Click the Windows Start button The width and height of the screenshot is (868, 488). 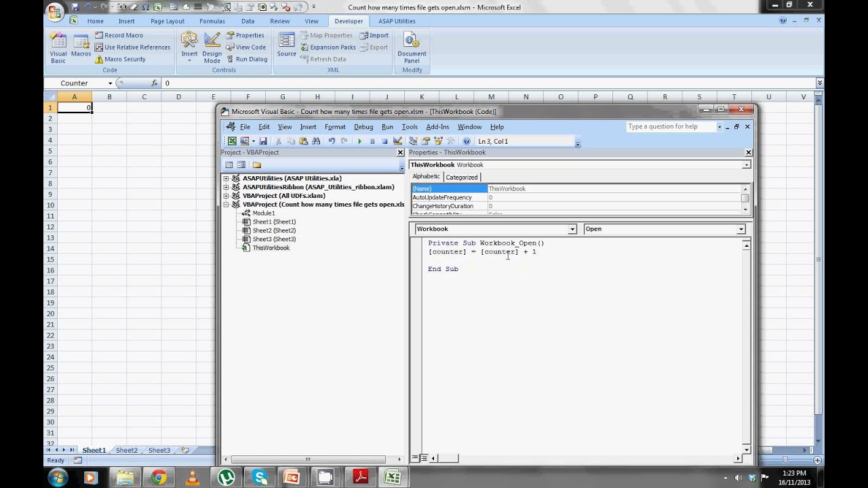tap(57, 478)
